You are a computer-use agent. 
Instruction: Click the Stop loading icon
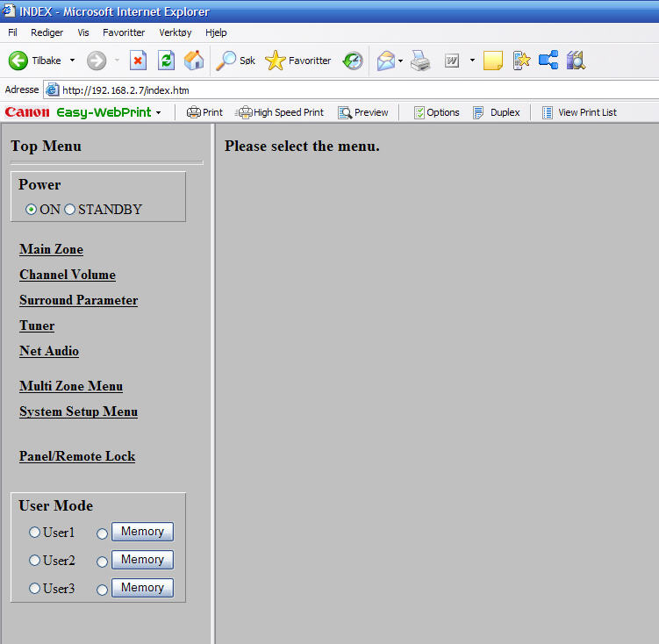[138, 61]
